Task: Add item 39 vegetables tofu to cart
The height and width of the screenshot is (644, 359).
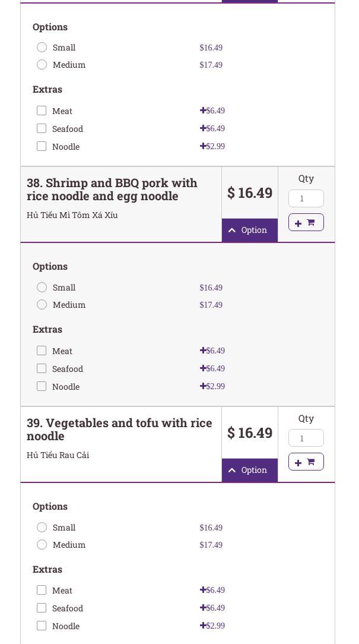Action: 306,462
